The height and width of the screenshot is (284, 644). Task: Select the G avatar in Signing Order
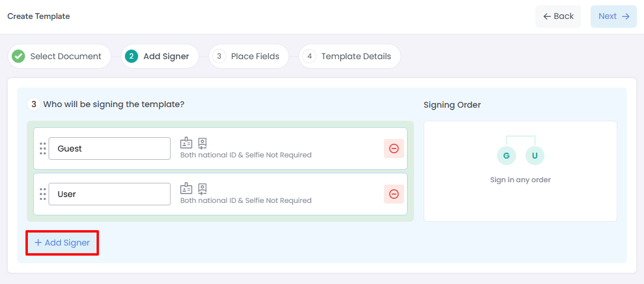507,156
